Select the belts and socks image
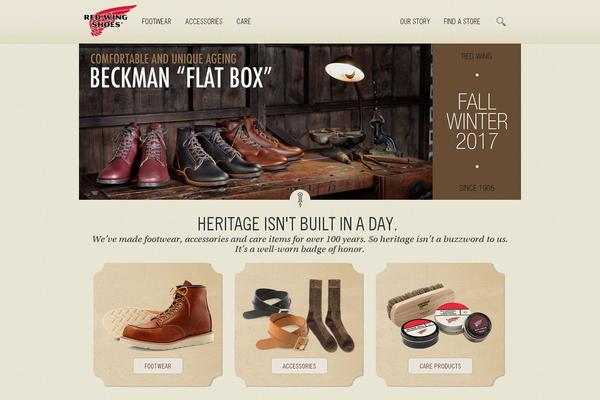 299,316
